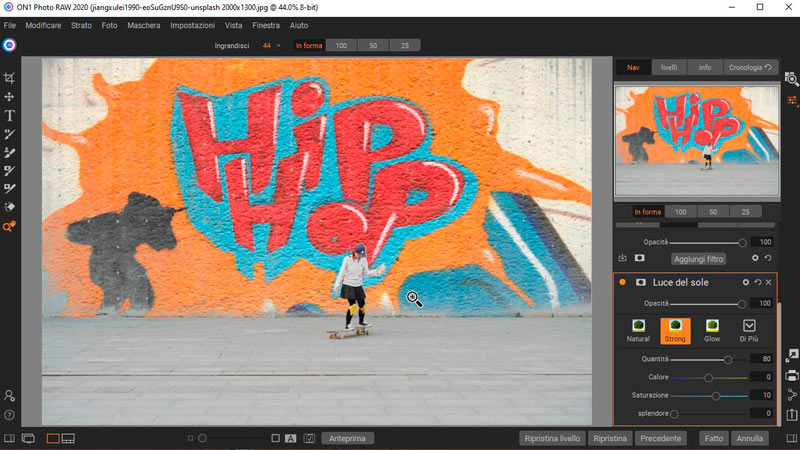Toggle soft proofing icon next to Anteprima
Screen dimensions: 800x450
[309, 438]
